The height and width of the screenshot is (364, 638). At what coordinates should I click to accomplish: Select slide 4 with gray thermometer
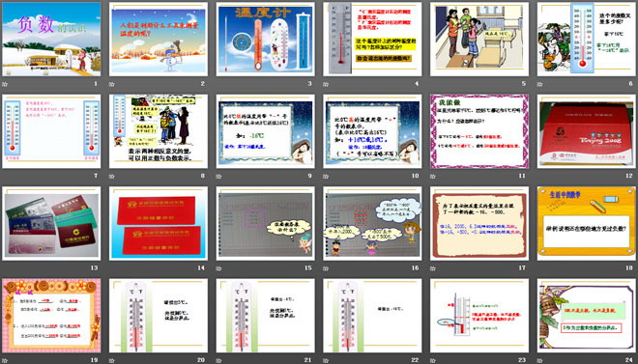(372, 39)
